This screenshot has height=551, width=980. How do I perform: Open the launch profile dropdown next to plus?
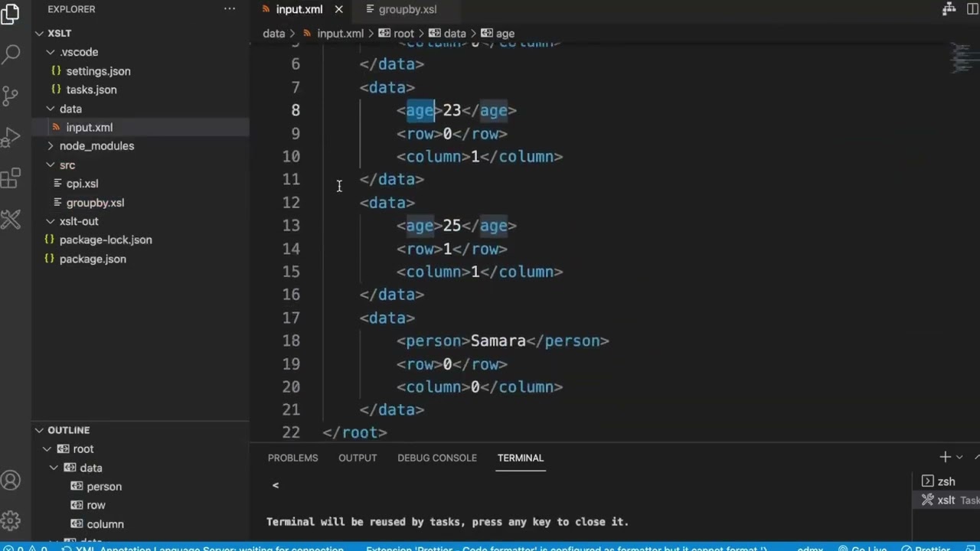tap(959, 458)
